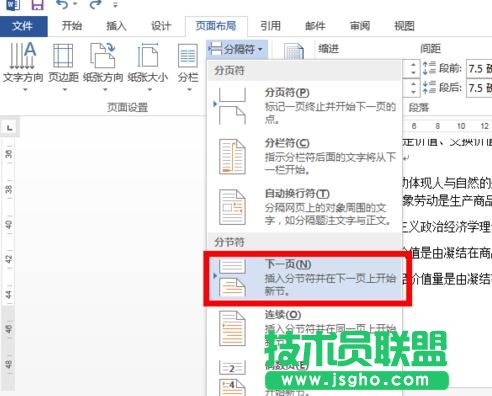Click the upper indent spinner arrows
Image resolution: width=492 pixels, height=396 pixels.
tap(413, 69)
